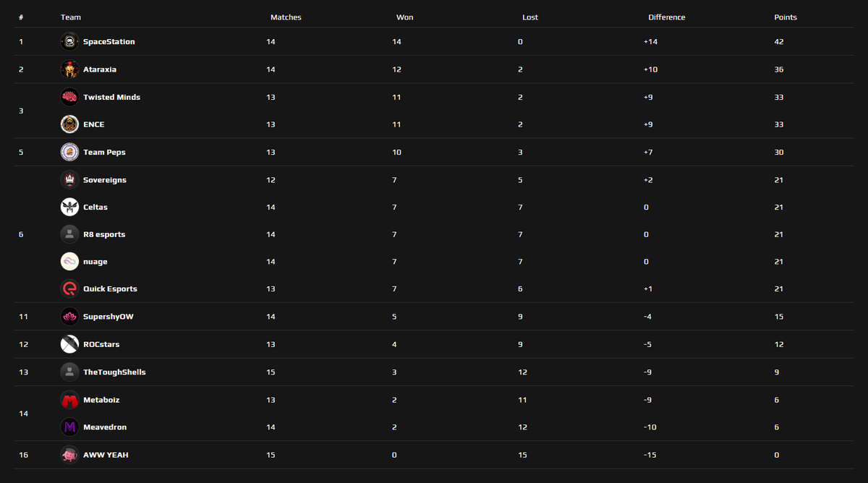Click the Team column header
The image size is (868, 483).
(71, 17)
